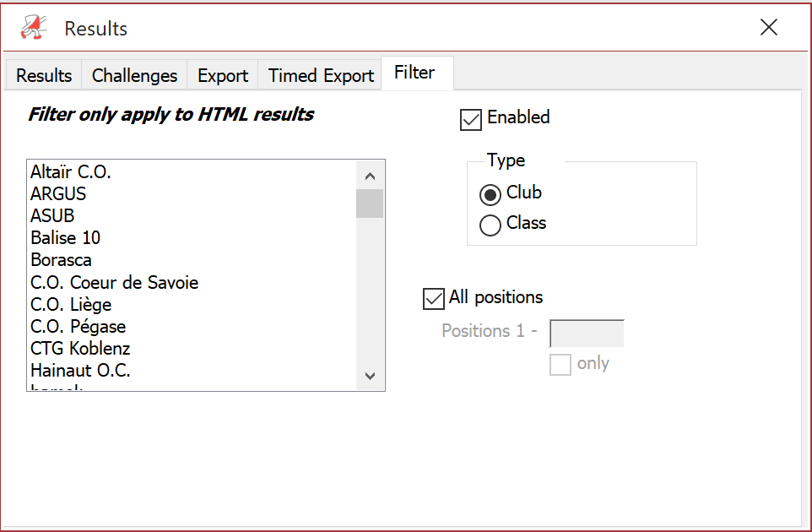
Task: Toggle the All positions checkbox
Action: pyautogui.click(x=434, y=299)
